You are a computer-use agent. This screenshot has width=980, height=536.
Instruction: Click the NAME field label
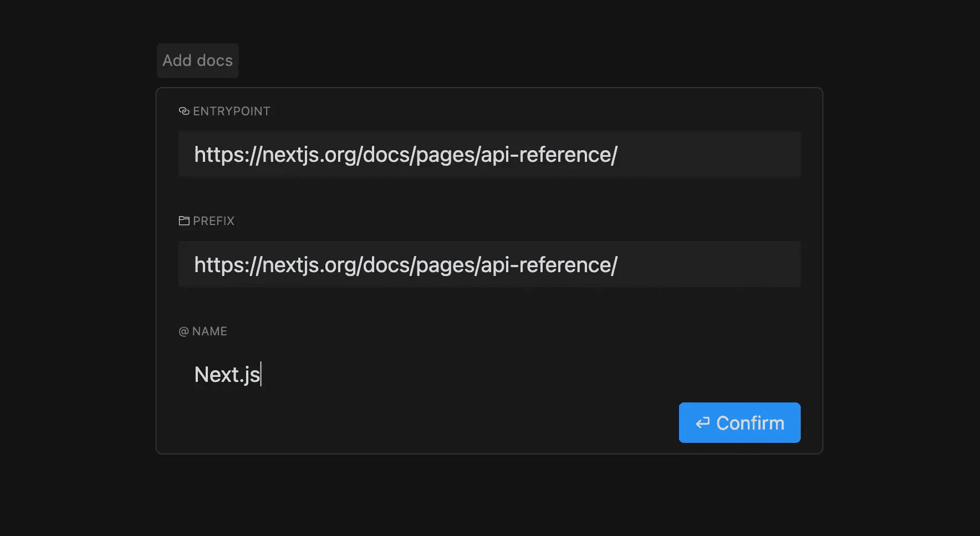[210, 331]
